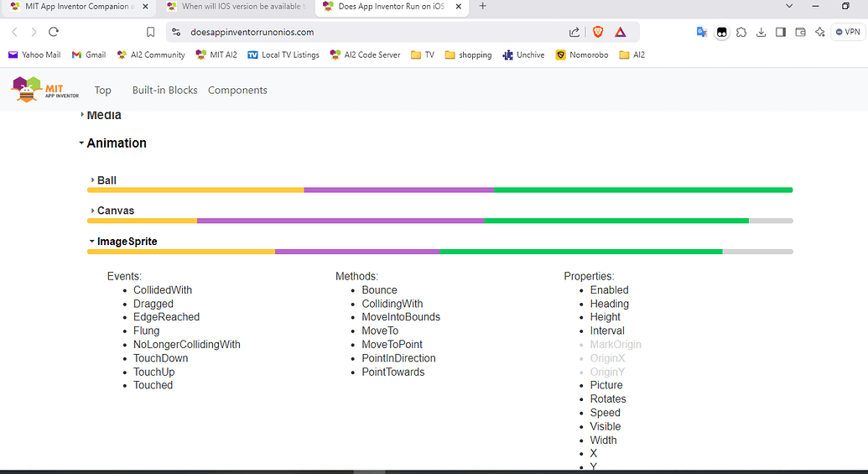The image size is (868, 474).
Task: Open the browser Downloads icon
Action: [x=761, y=32]
